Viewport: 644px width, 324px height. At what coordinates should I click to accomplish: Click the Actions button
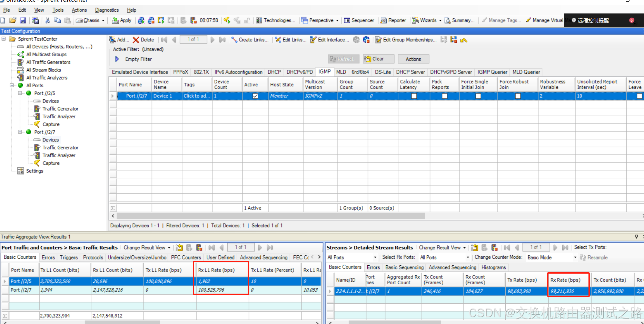pyautogui.click(x=413, y=59)
